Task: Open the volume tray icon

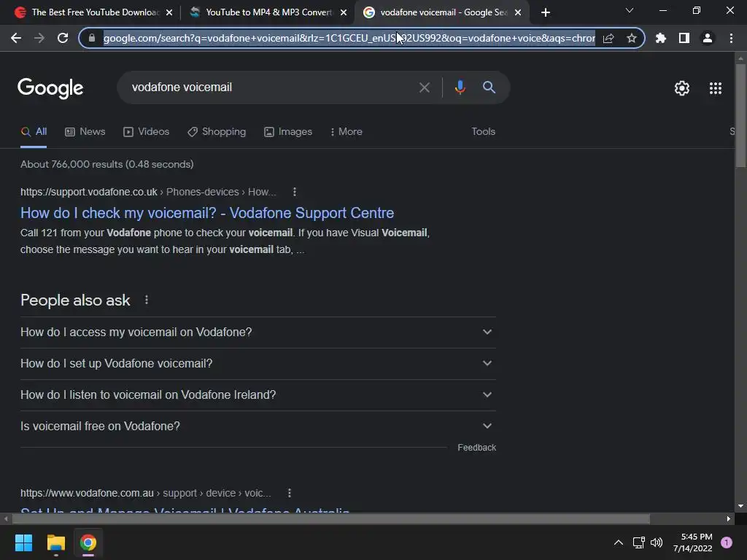Action: [657, 542]
